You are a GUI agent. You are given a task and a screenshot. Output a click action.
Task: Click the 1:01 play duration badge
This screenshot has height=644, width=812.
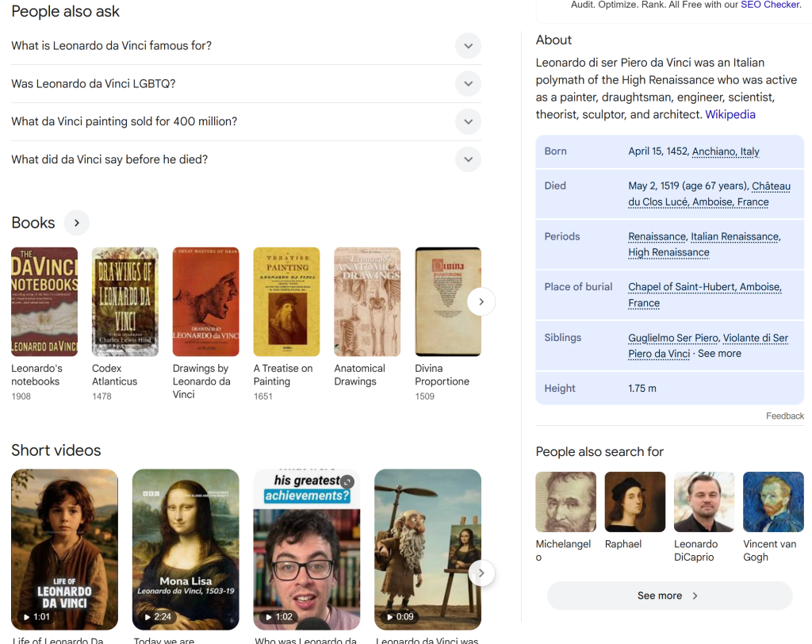click(36, 616)
